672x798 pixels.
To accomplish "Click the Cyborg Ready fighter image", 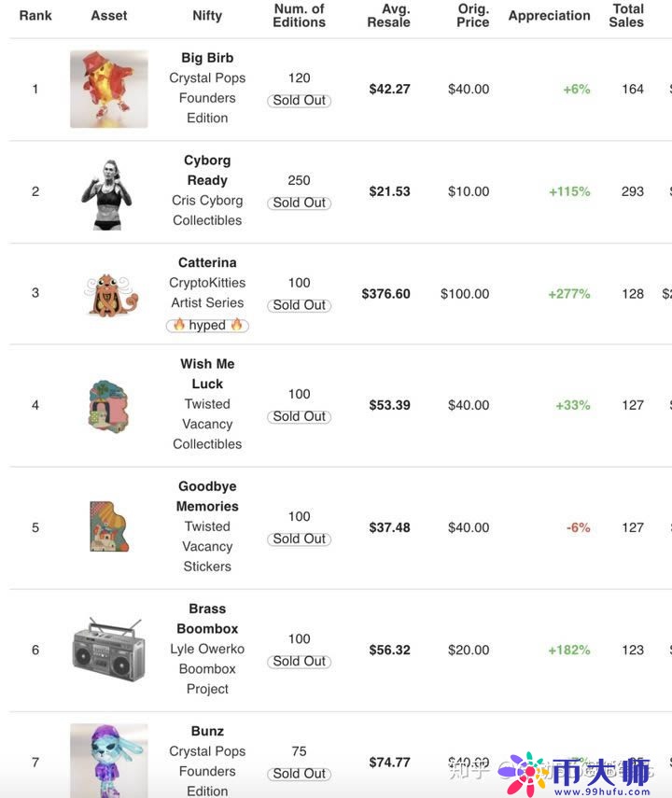I will (x=107, y=193).
